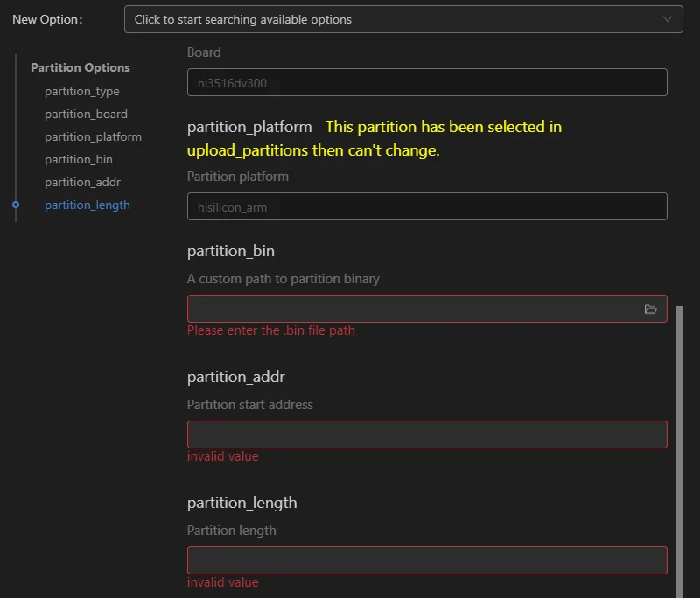Click the partition_platform section heading
Viewport: 700px width, 598px height.
pos(249,127)
